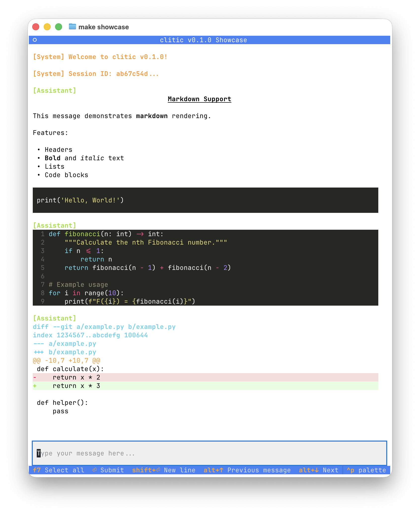The height and width of the screenshot is (514, 420).
Task: Click the def calculate(x): diff line
Action: (70, 369)
